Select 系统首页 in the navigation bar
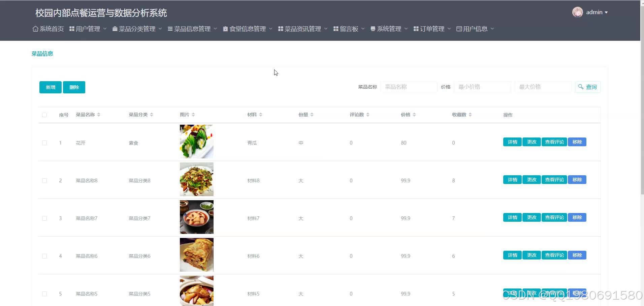 pos(51,29)
